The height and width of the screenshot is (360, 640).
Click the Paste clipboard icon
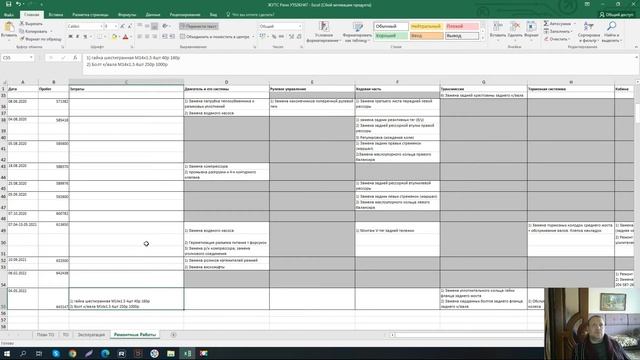coord(9,28)
